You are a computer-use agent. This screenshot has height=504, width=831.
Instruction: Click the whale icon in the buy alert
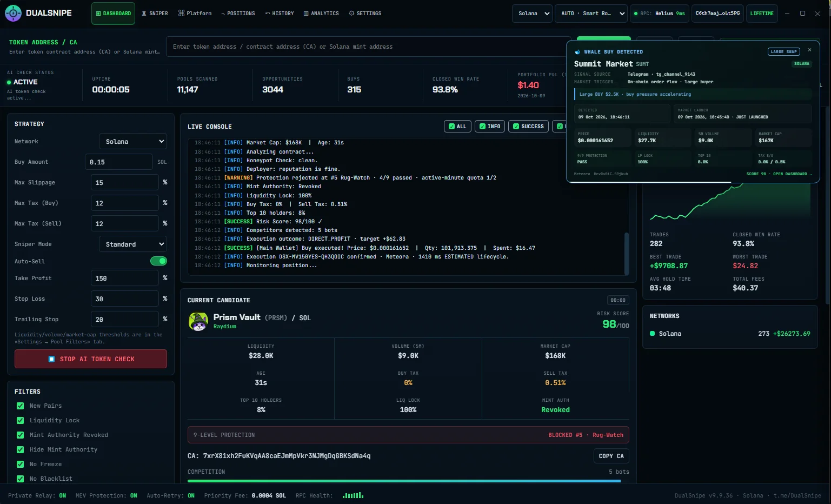click(577, 52)
